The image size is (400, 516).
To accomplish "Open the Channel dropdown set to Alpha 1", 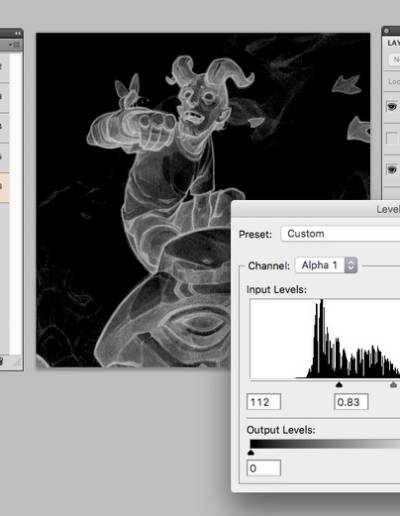I will (326, 265).
